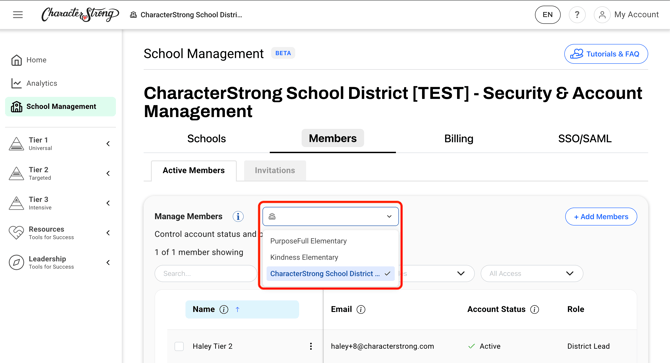This screenshot has height=363, width=670.
Task: Click in the member Search field
Action: 206,274
